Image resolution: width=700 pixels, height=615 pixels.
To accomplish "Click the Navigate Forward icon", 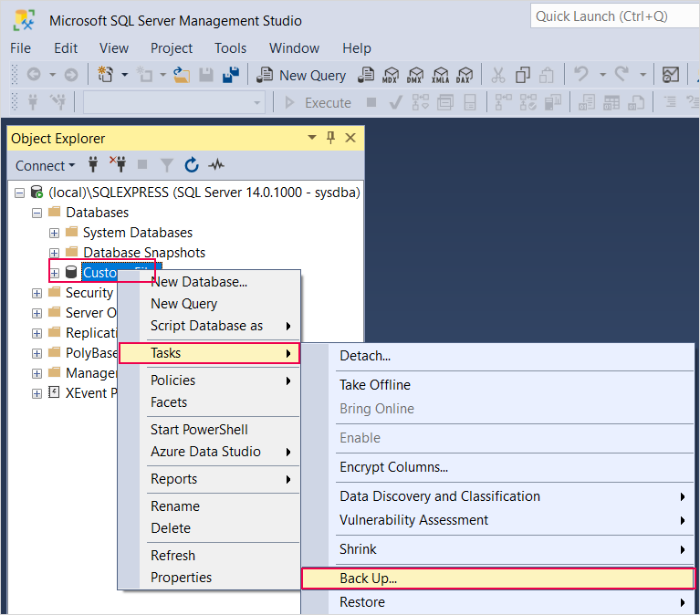I will (71, 75).
